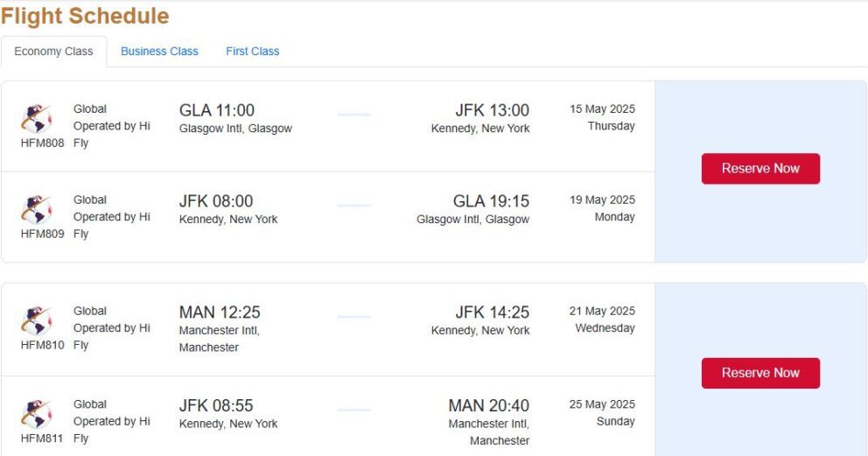Select the 15 May 2025 date text
868x456 pixels.
602,109
